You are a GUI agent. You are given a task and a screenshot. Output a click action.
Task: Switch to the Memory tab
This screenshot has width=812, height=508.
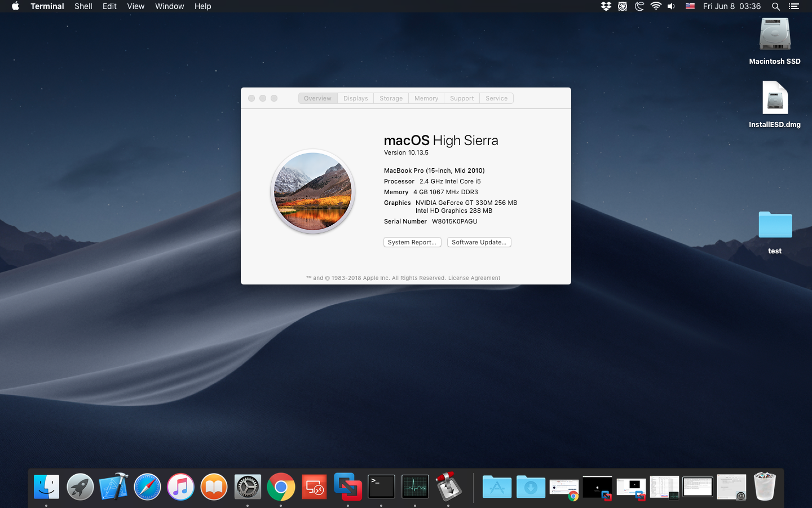click(426, 98)
